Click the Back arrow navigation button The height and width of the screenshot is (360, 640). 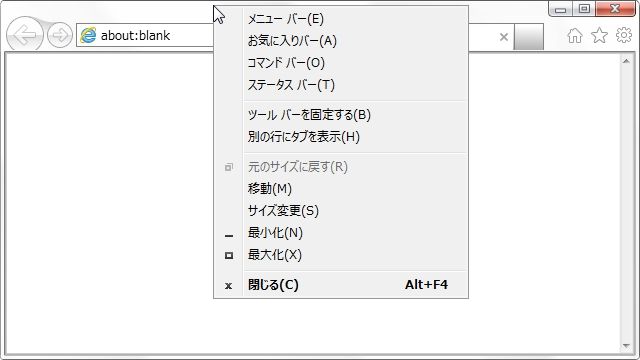[x=24, y=35]
